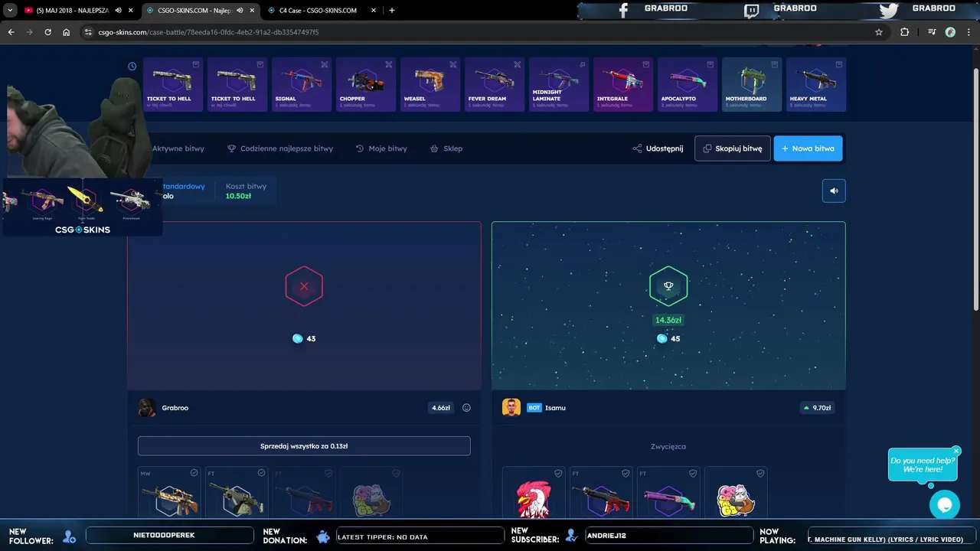The width and height of the screenshot is (980, 551).
Task: Reload the page with refresh icon
Action: coord(47,32)
